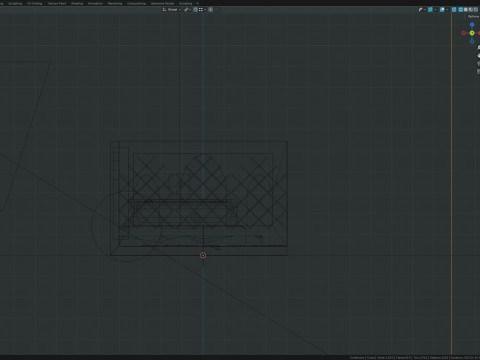Open the Rendering workspace tab
480x360 pixels.
pos(115,3)
